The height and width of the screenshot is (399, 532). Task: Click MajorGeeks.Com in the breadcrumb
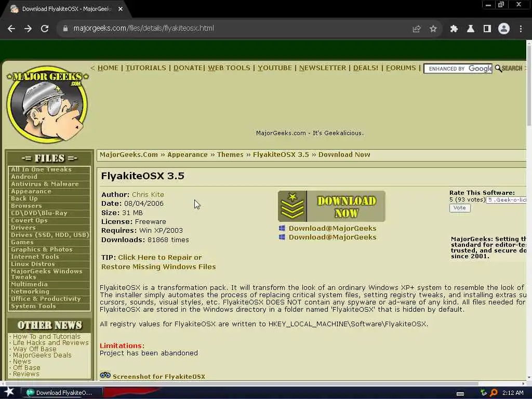(x=129, y=155)
